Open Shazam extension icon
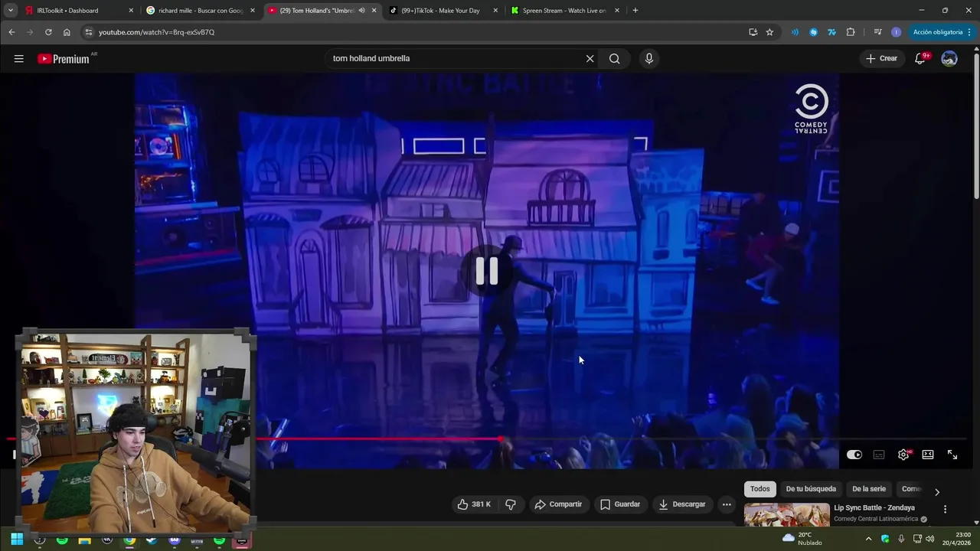 pos(813,32)
